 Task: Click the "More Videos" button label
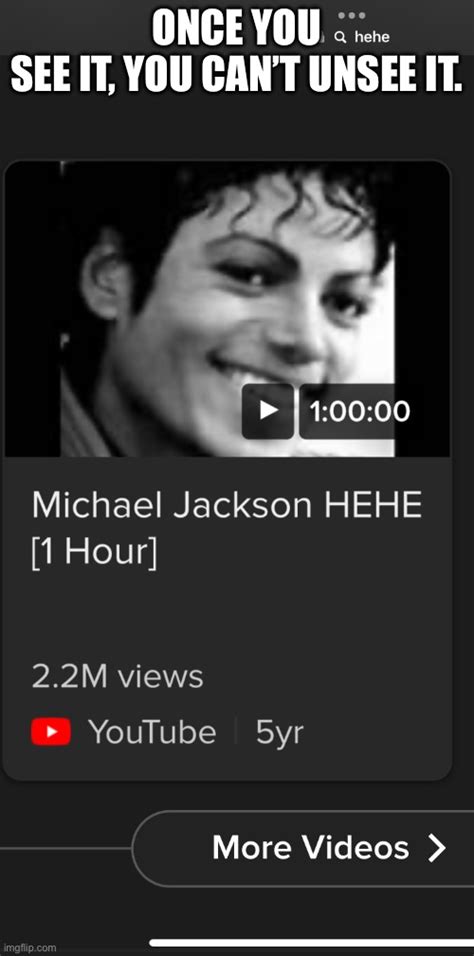tap(311, 848)
